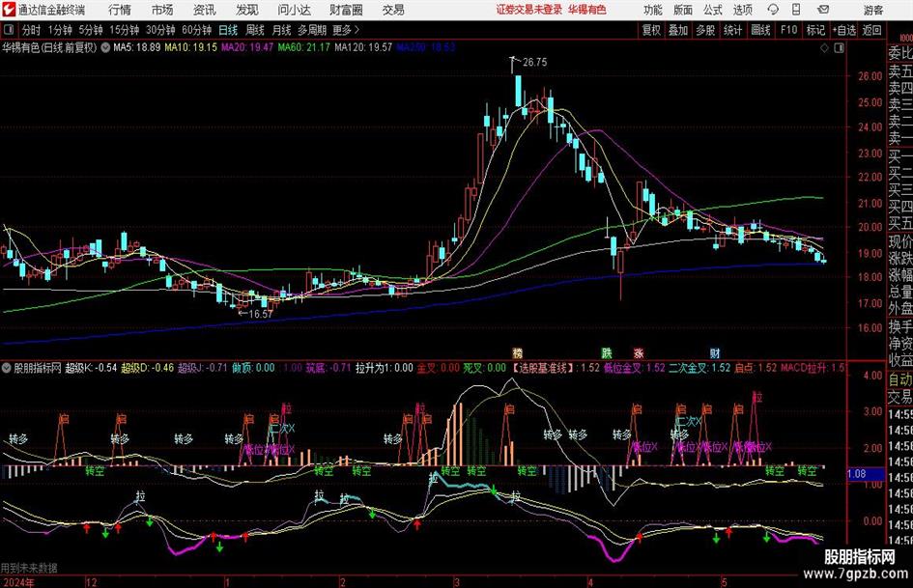Viewport: 913px width, 588px height.
Task: Click the 用到未来数据 notice text
Action: tap(29, 568)
